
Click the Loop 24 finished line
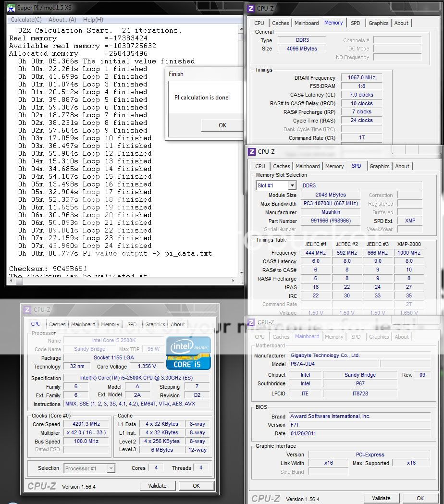pyautogui.click(x=85, y=246)
